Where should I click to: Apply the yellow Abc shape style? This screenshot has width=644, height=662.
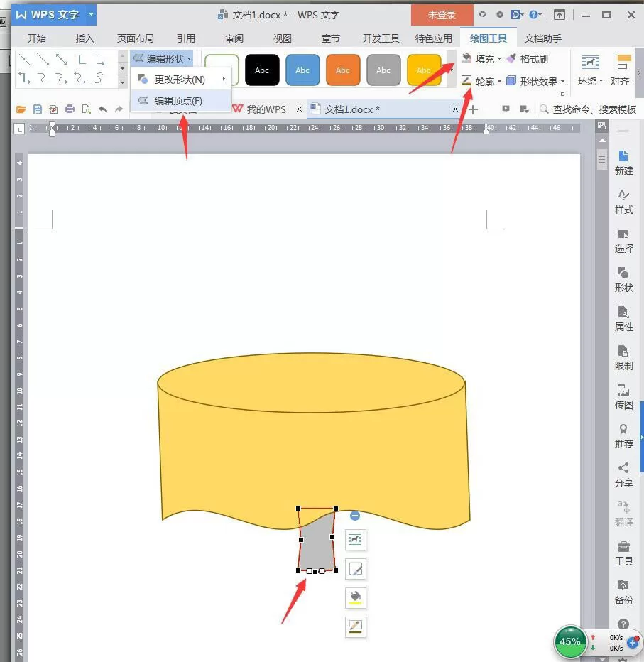pos(424,70)
